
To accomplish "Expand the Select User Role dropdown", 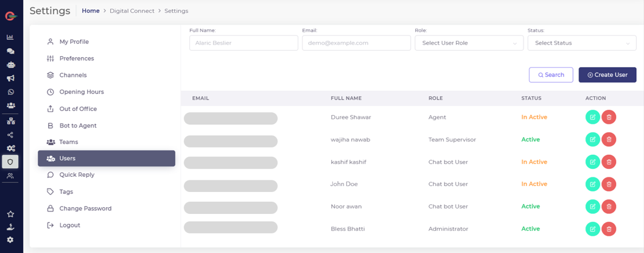I will point(468,43).
